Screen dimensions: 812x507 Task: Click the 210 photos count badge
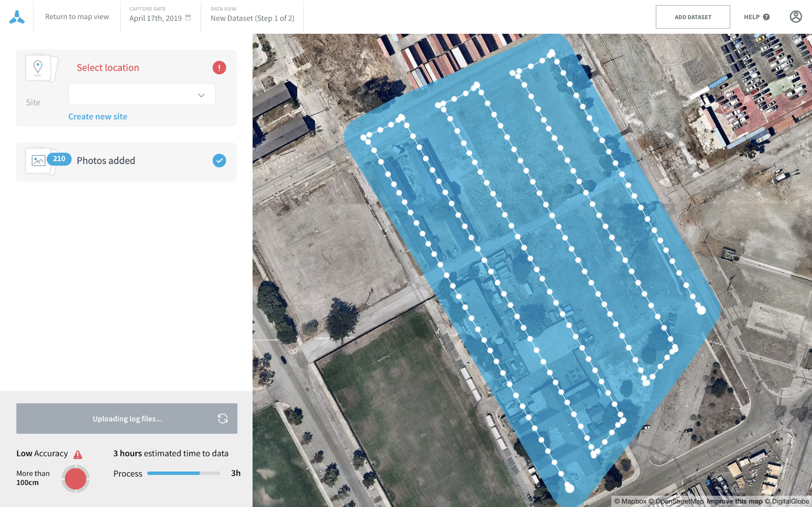tap(59, 159)
